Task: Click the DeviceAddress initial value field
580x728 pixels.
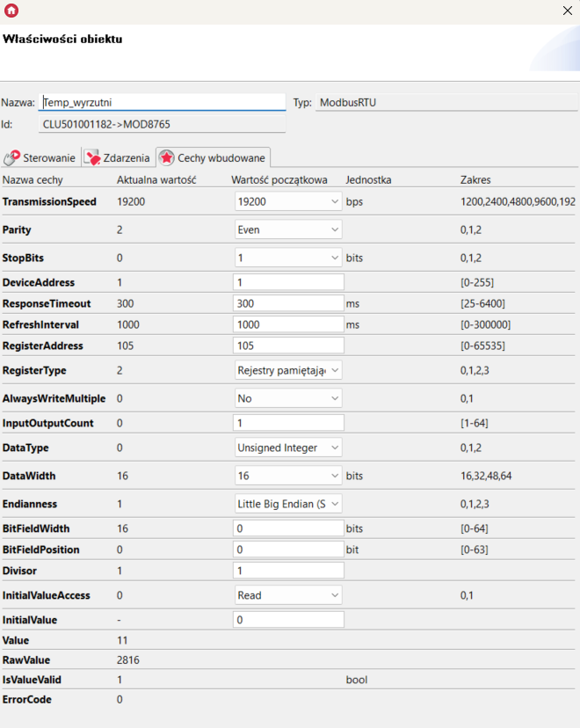Action: 288,282
